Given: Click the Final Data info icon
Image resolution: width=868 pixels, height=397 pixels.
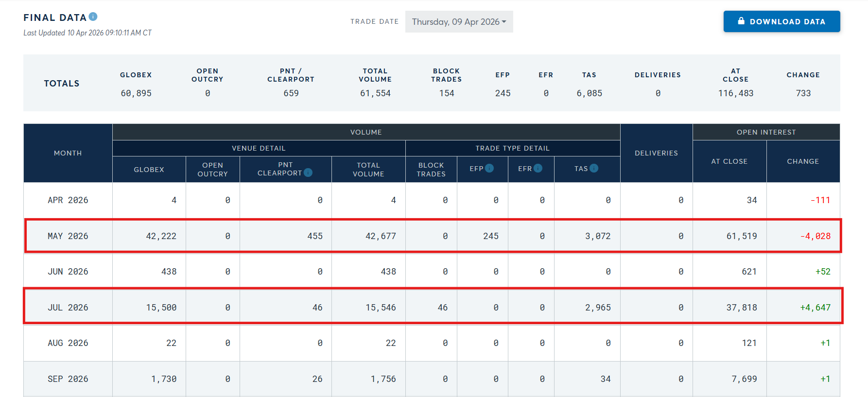Looking at the screenshot, I should (x=93, y=17).
